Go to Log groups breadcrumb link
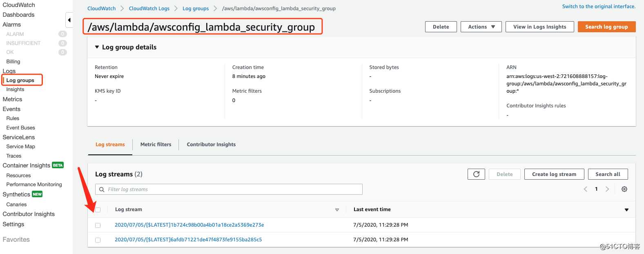Viewport: 644px width, 254px height. coord(196,9)
